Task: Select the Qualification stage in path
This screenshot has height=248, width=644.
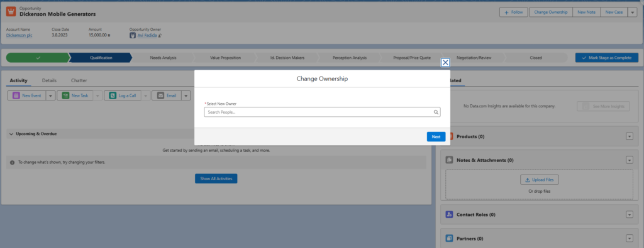Action: pos(101,58)
